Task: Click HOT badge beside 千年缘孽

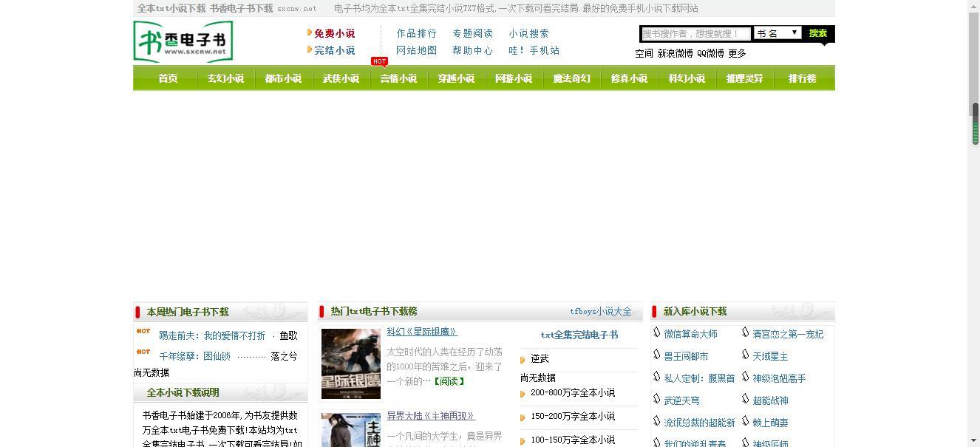Action: [x=143, y=352]
